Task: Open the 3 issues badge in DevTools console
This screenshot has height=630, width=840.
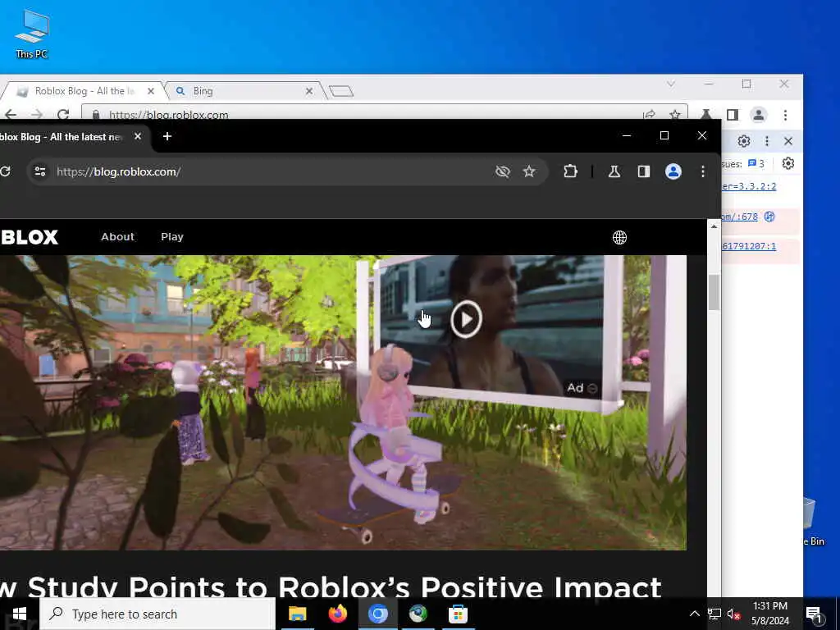Action: pos(756,163)
